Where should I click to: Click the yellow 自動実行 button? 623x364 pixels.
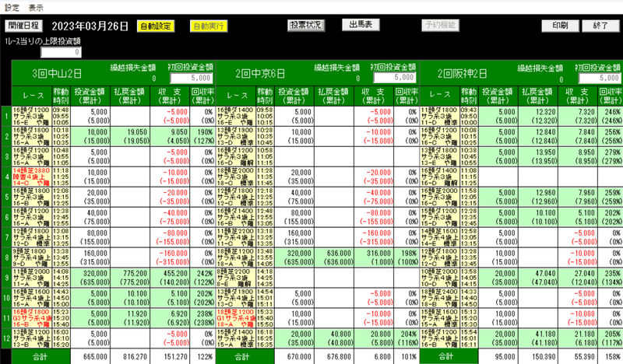pos(209,26)
